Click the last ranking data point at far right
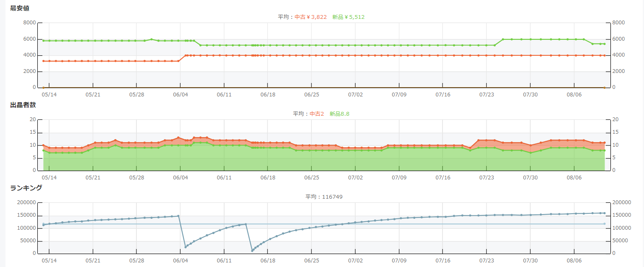644x267 pixels. coord(604,213)
